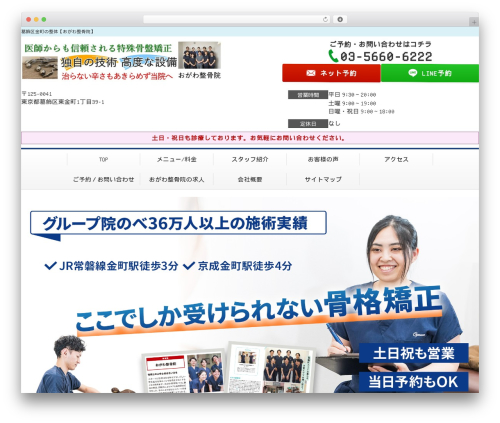Screen dimensions: 500x423
Task: Click the green LINE予約 button
Action: 430,73
